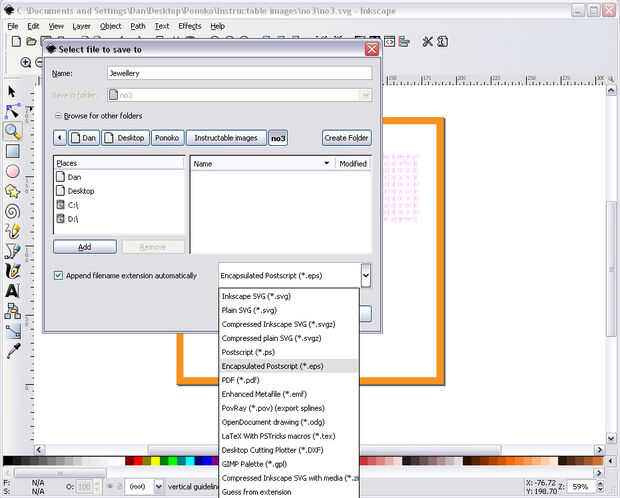Select the Pencil freehand tool
The image size is (620, 498).
[13, 231]
